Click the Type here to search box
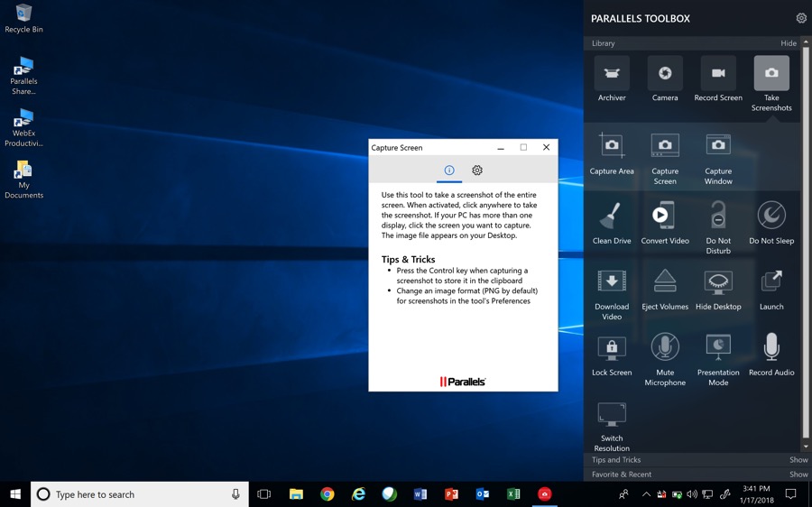 140,494
